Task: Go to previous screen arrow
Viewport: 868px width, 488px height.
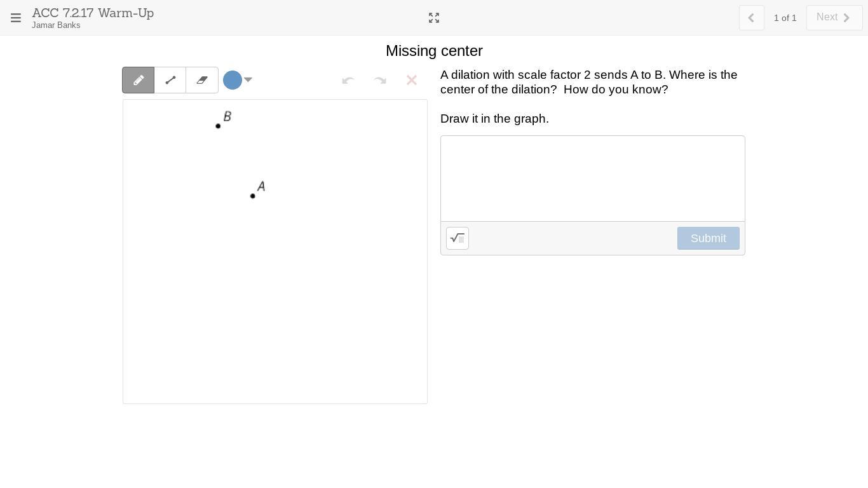Action: 751,18
